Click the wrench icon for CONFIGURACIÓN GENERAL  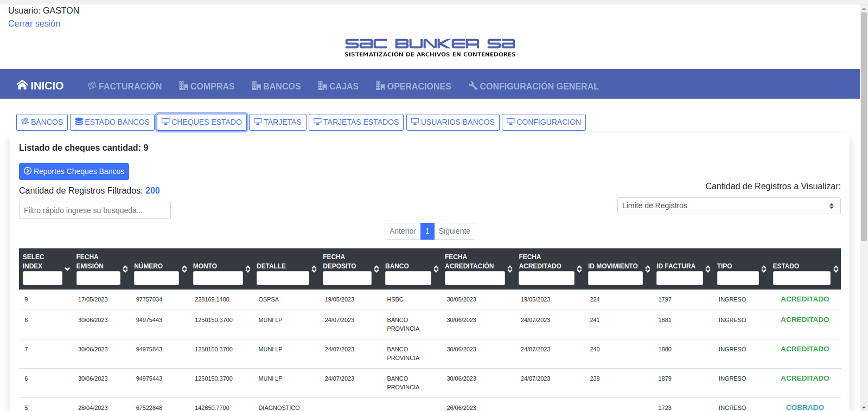[x=473, y=86]
